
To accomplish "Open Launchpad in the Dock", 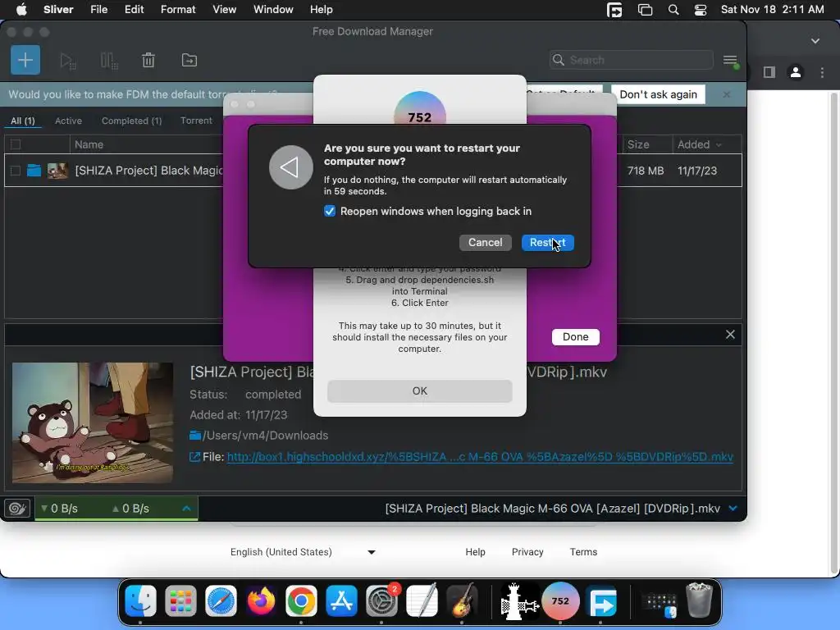I will pos(180,601).
